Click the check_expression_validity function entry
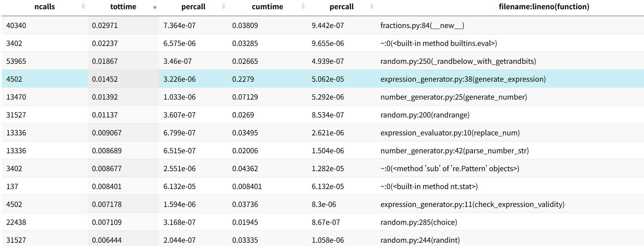644x246 pixels. 472,204
